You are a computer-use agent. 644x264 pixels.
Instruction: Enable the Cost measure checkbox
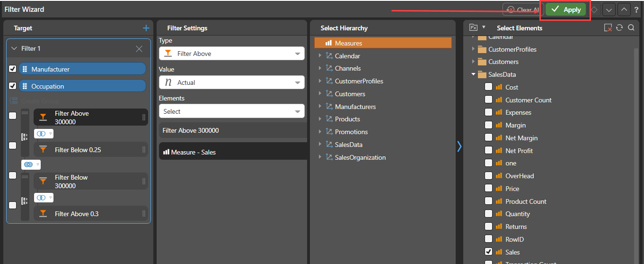coord(488,87)
